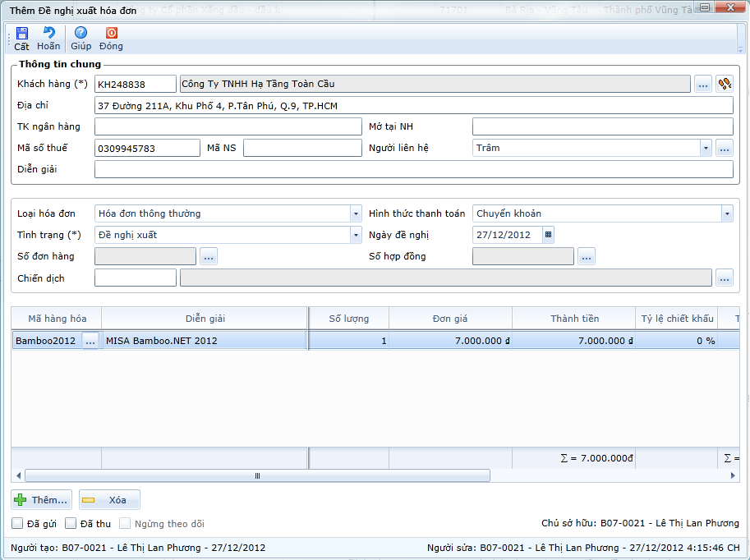
Task: Expand the Loại hóa đơn dropdown
Action: click(x=356, y=213)
